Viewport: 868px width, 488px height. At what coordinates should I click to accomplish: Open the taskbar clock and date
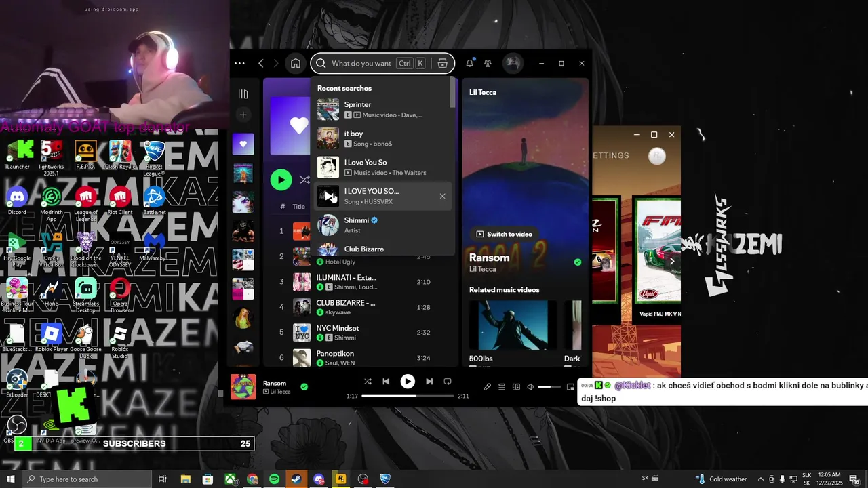[x=829, y=479]
